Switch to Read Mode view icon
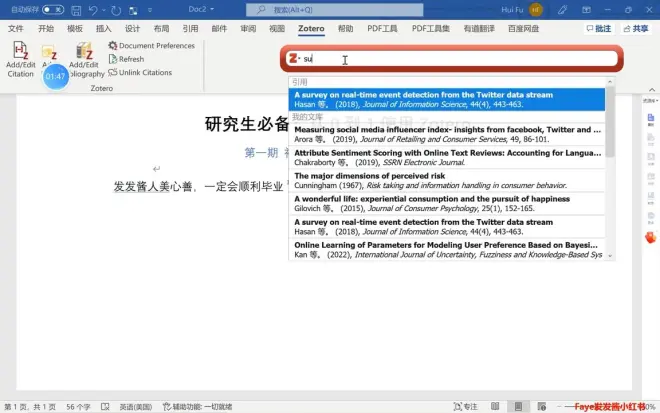The height and width of the screenshot is (413, 660). click(495, 407)
